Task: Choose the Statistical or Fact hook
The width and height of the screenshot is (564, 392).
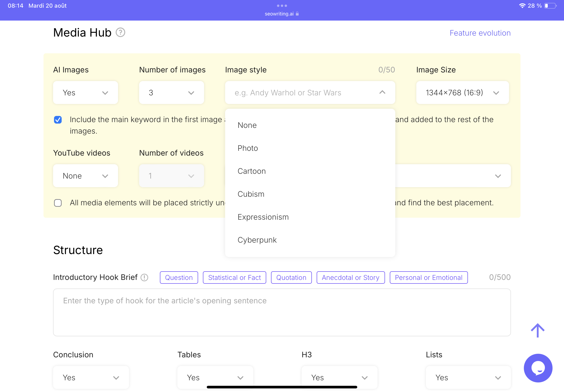Action: 234,278
